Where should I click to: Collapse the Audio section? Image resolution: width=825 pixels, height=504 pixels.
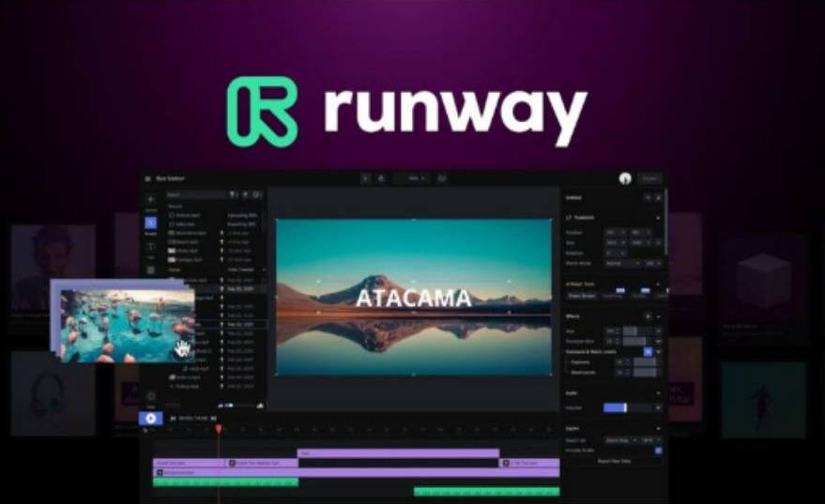[x=658, y=393]
